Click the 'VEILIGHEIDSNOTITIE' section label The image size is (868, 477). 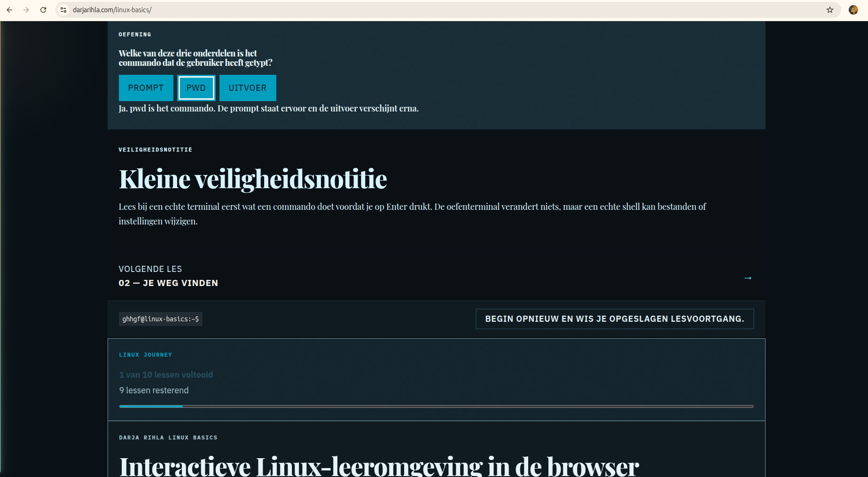[x=155, y=150]
